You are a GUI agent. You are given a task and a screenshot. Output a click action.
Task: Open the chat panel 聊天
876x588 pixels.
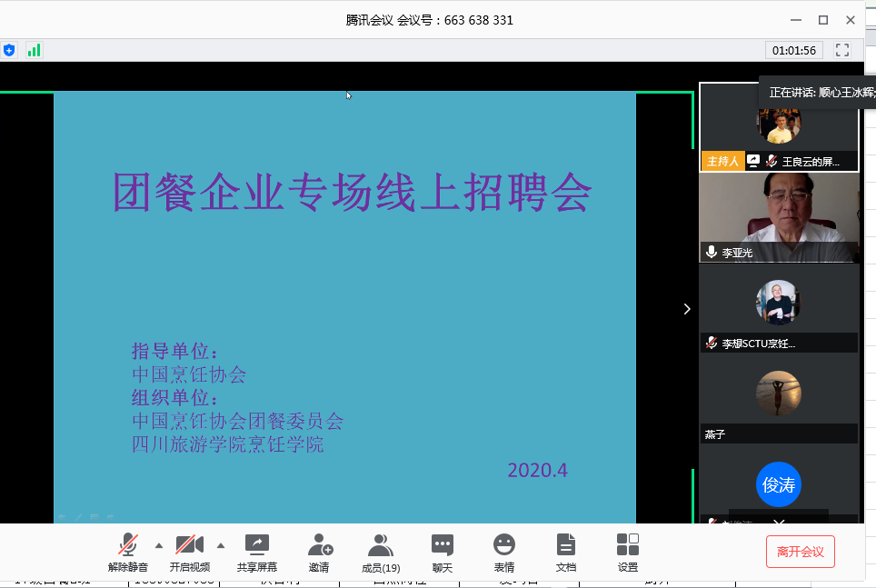[443, 553]
